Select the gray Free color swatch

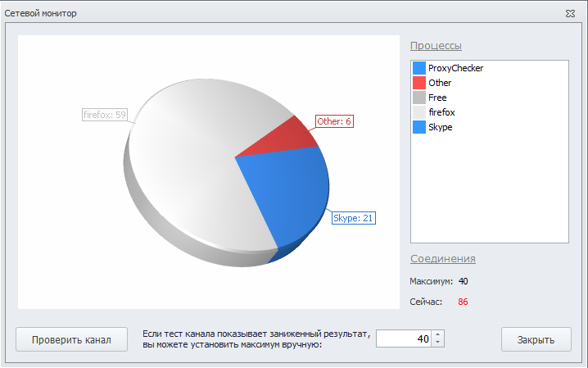[x=418, y=98]
